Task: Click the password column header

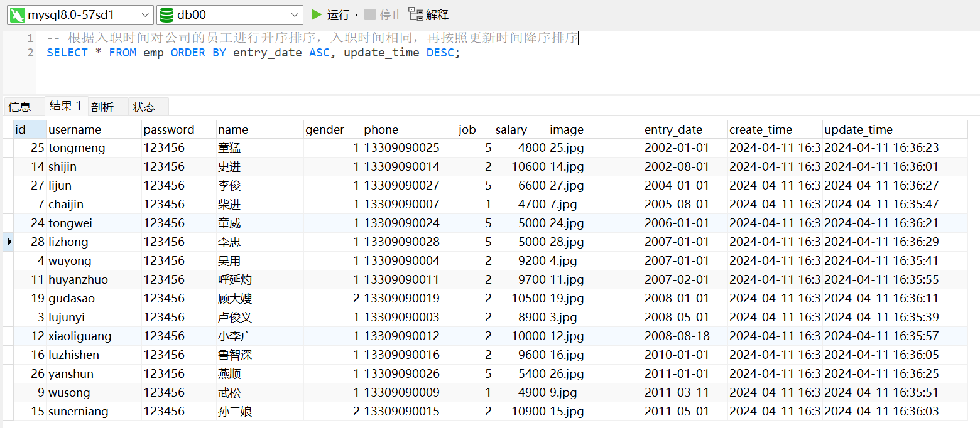Action: (x=179, y=129)
